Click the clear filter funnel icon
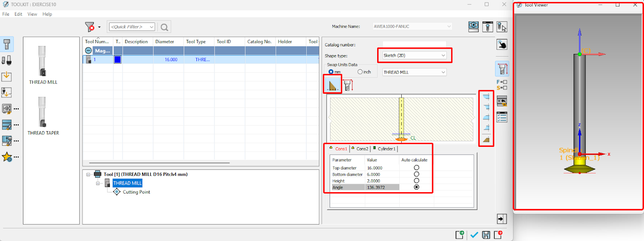Viewport: 644px width, 241px height. tap(90, 27)
